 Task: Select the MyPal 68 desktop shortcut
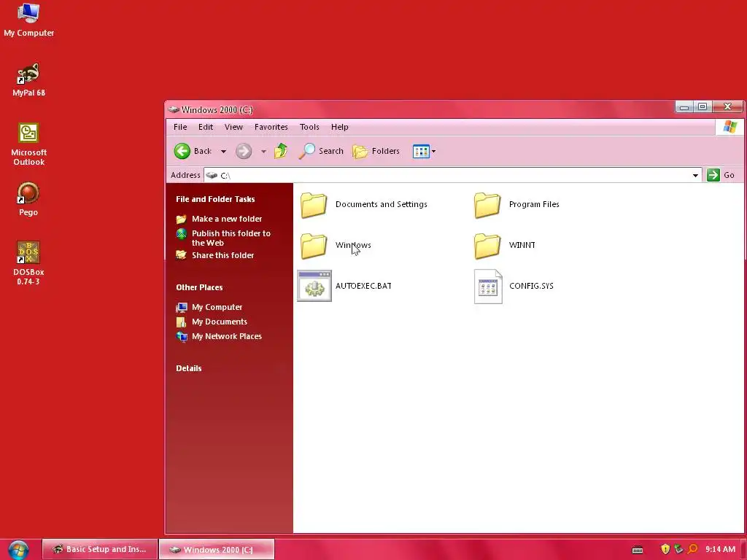pyautogui.click(x=28, y=79)
